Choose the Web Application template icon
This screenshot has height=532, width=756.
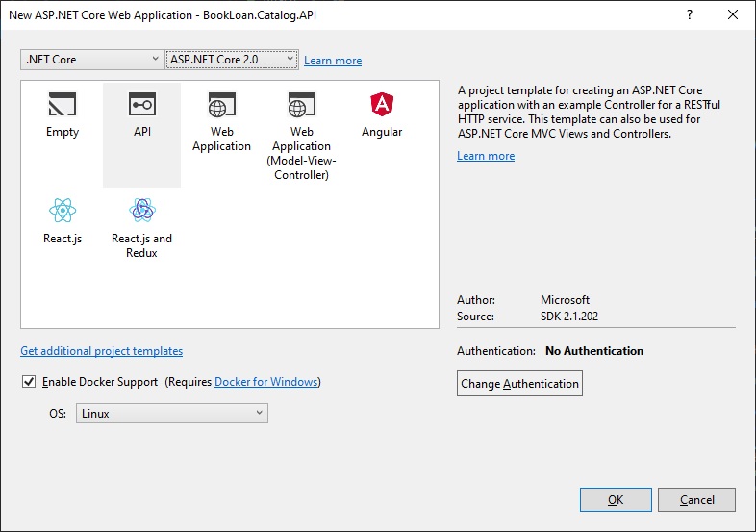click(222, 104)
